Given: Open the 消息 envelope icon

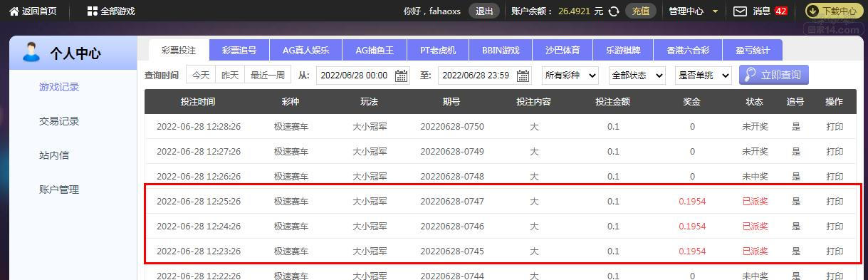Looking at the screenshot, I should pos(741,11).
